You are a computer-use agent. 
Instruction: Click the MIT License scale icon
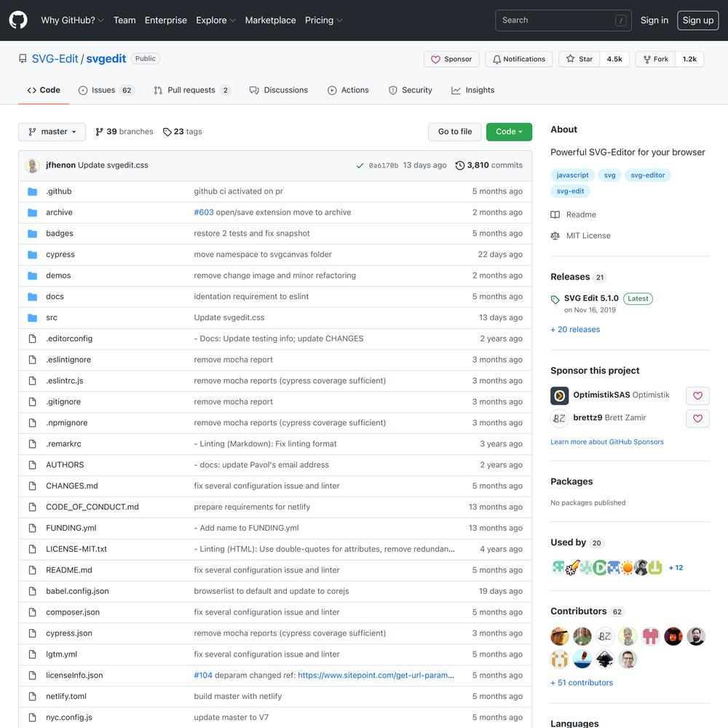(555, 236)
